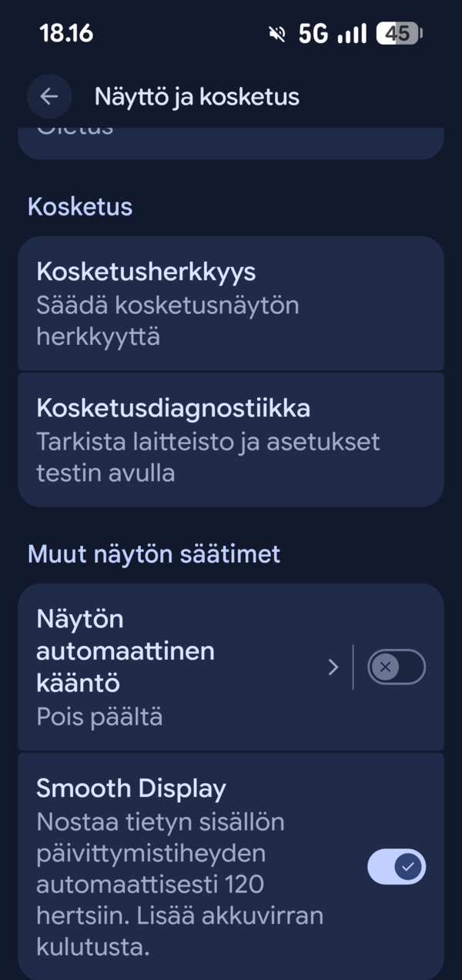Expand Näytön automaattinen kääntö via chevron
The height and width of the screenshot is (980, 462).
333,667
